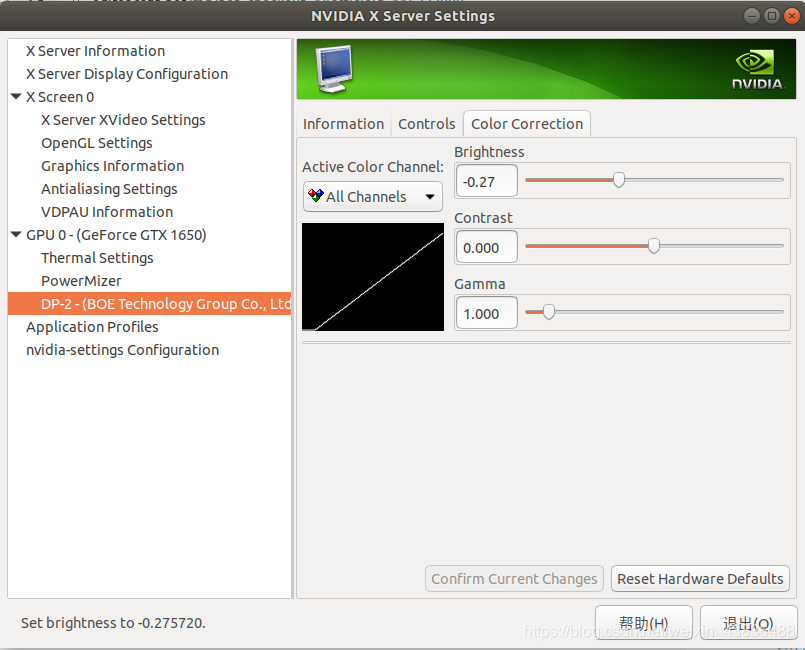This screenshot has width=805, height=650.
Task: Click the Contrast slider handle
Action: [654, 246]
